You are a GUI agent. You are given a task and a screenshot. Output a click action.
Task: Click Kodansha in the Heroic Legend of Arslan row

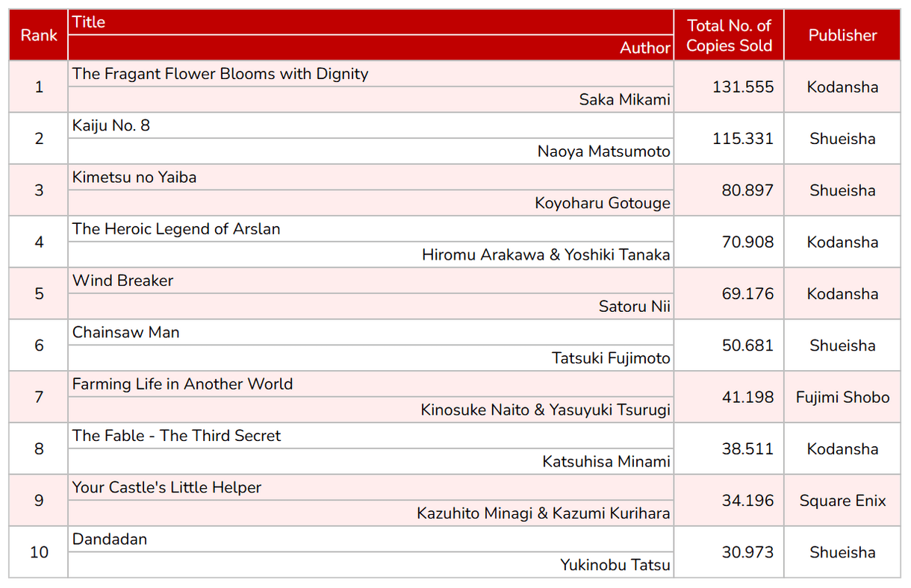pos(842,243)
